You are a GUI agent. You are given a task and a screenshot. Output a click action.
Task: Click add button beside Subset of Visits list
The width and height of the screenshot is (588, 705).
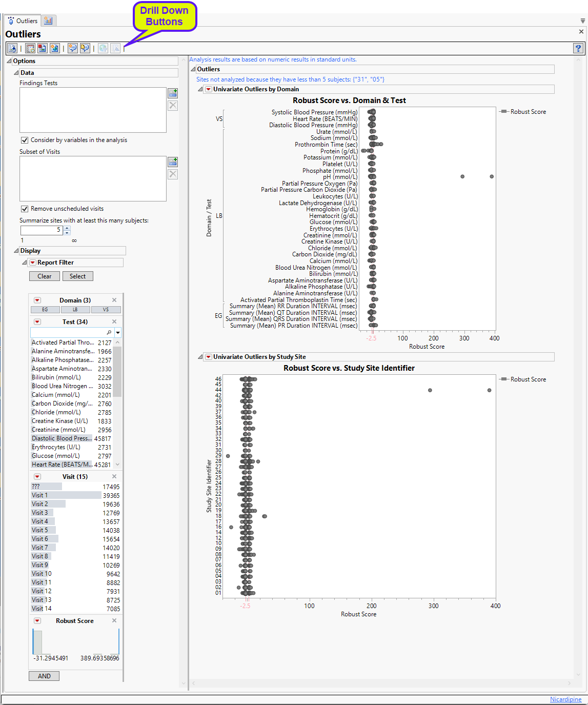pos(173,162)
